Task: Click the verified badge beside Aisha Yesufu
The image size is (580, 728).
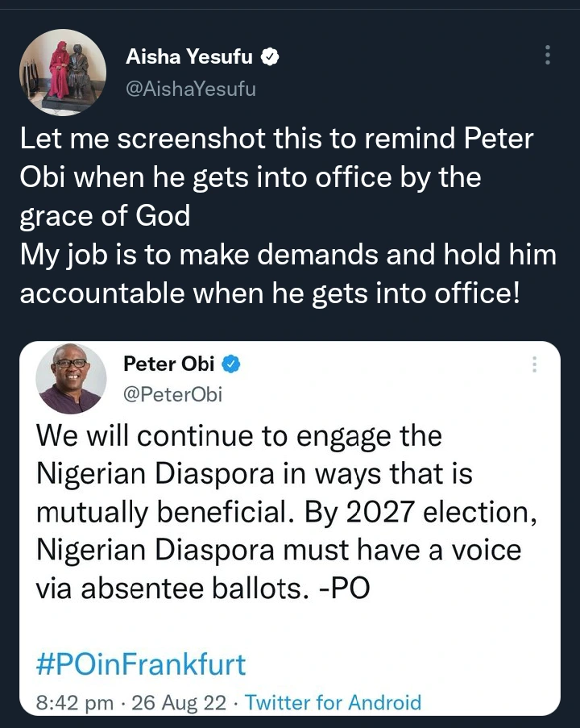Action: coord(271,57)
